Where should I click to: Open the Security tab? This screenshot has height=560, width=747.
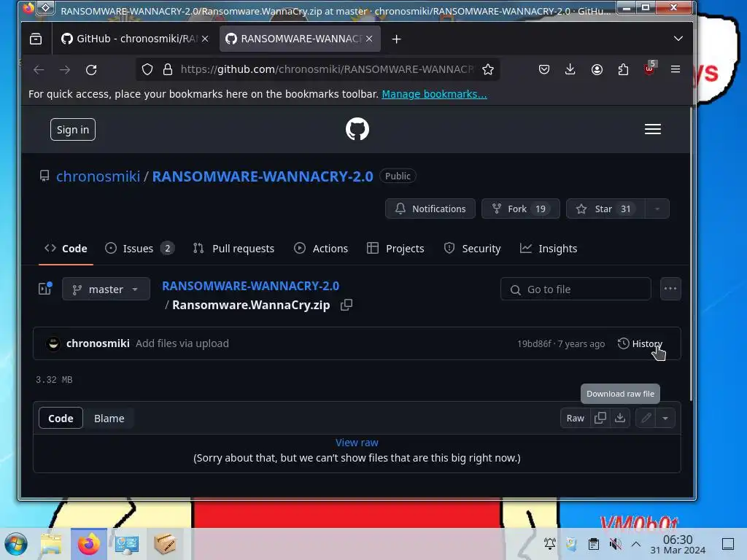click(472, 249)
